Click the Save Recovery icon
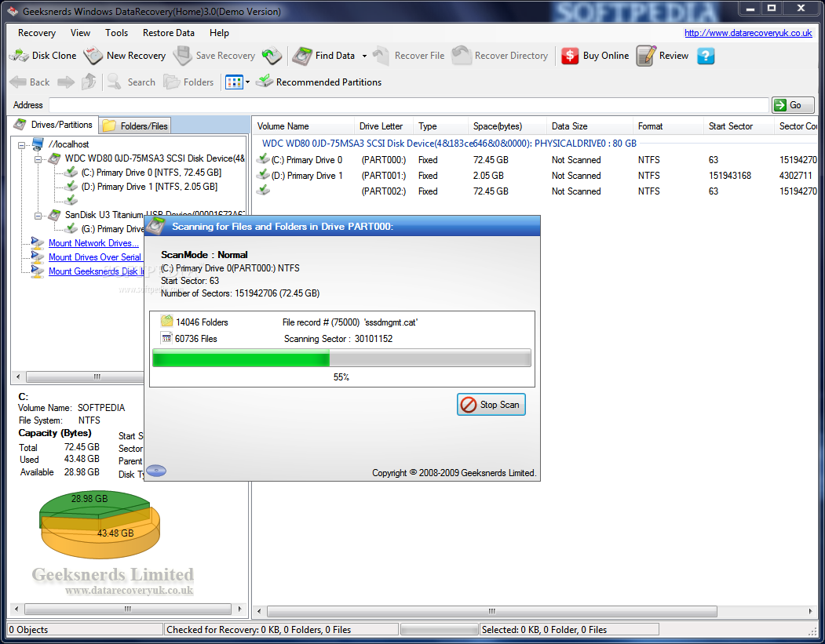This screenshot has height=644, width=825. point(183,55)
